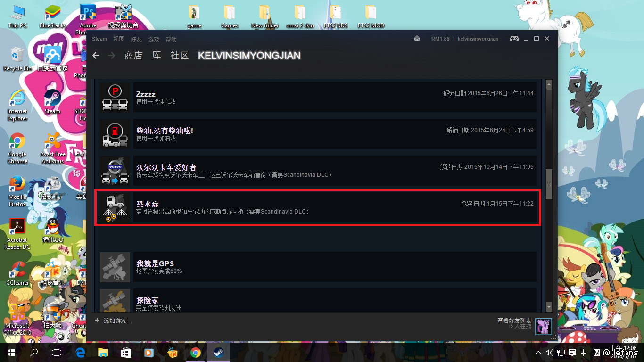
Task: Open 查看好友列表 friends list
Action: coord(514,321)
